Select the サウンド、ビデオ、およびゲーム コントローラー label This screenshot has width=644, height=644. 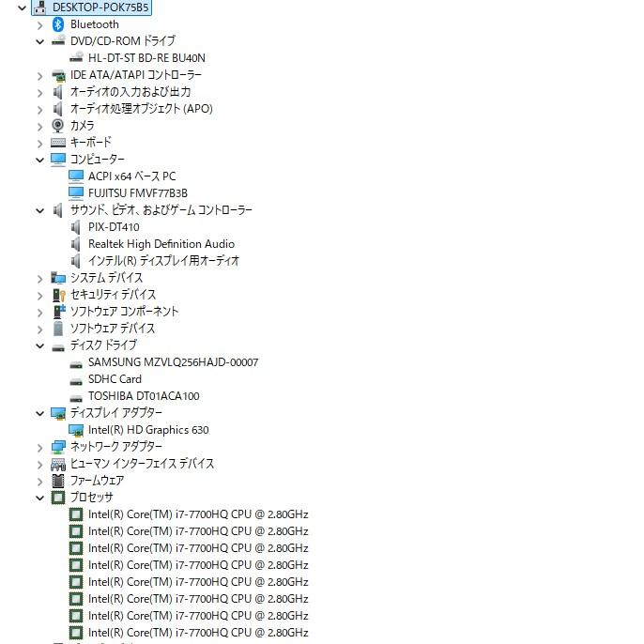161,210
